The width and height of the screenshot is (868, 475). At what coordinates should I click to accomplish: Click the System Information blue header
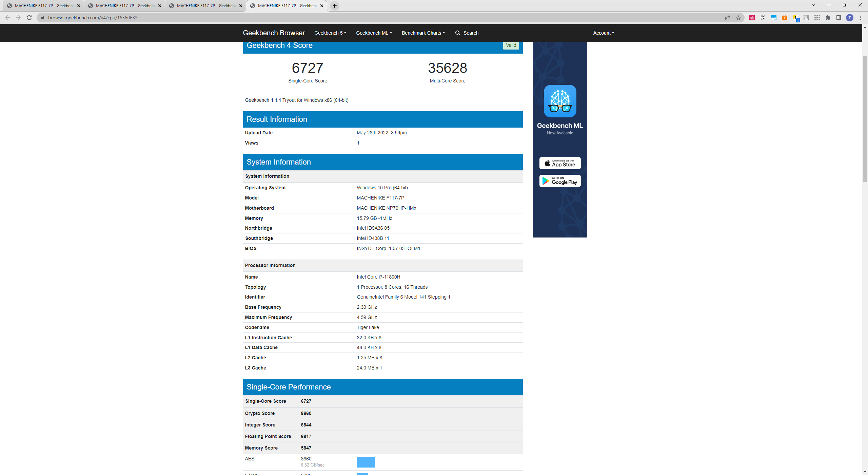click(x=383, y=162)
